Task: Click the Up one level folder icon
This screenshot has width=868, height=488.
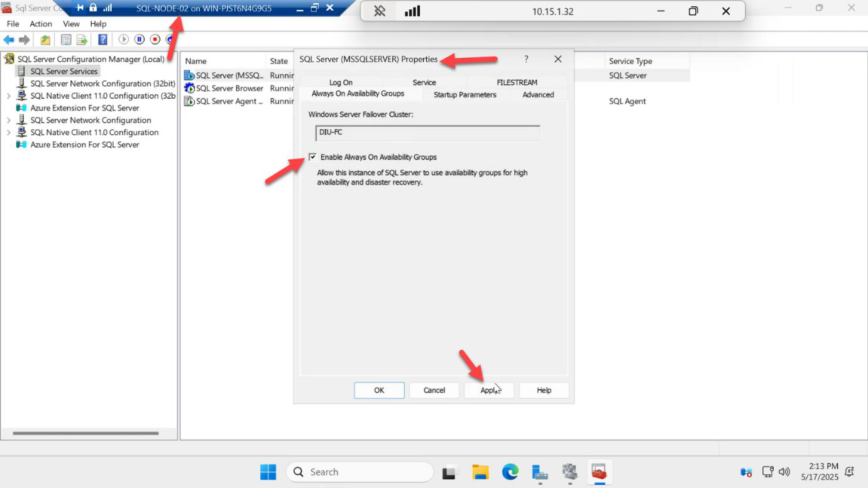Action: point(45,40)
